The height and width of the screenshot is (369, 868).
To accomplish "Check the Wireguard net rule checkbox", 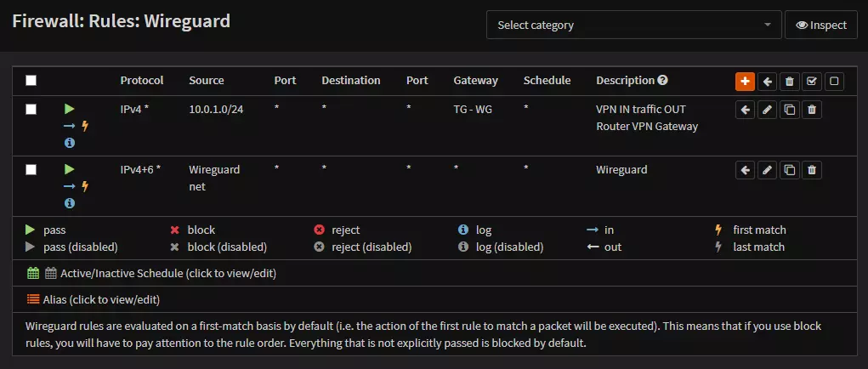I will click(31, 170).
